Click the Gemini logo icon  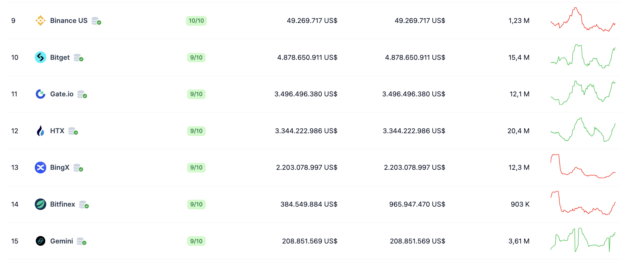click(x=40, y=241)
